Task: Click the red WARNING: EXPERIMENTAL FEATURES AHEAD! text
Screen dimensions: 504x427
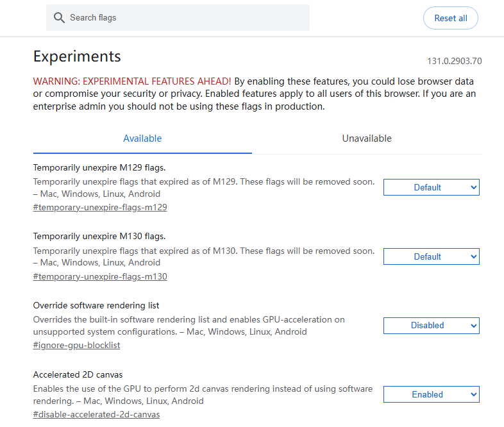Action: pos(132,81)
